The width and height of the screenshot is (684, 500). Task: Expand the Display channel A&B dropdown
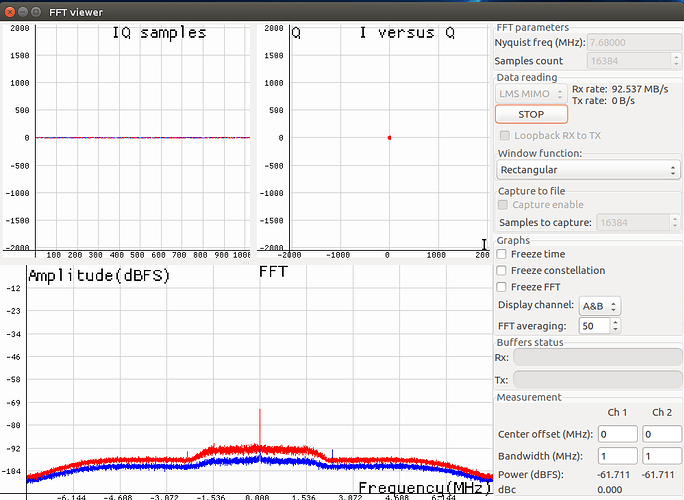600,305
